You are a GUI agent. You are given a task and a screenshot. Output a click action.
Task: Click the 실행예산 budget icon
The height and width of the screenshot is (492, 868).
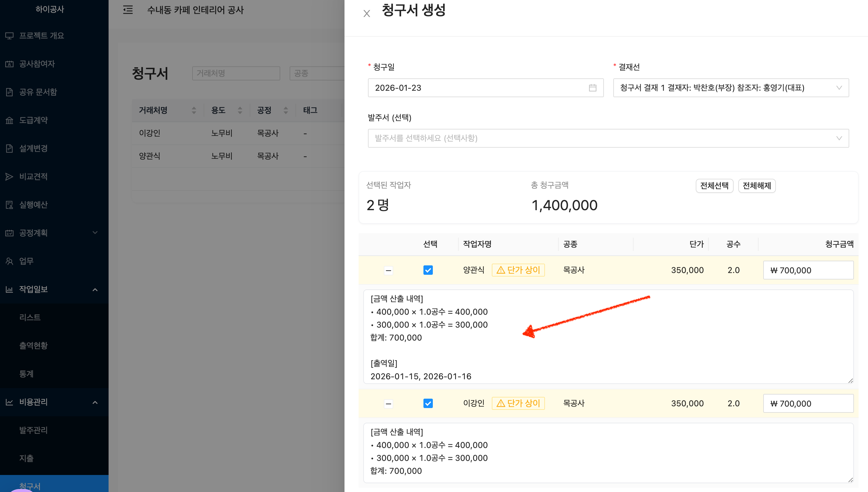tap(9, 205)
